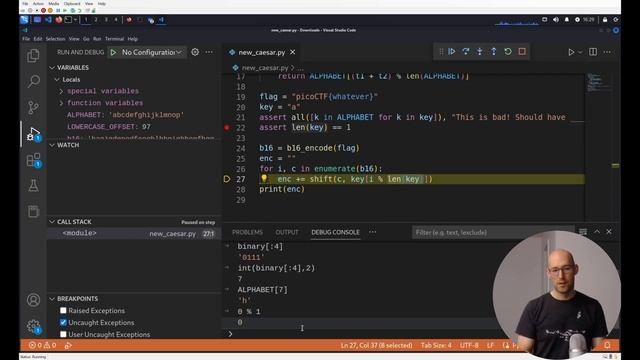Screen dimensions: 640x360
Task: Restart the debug session
Action: coord(508,51)
